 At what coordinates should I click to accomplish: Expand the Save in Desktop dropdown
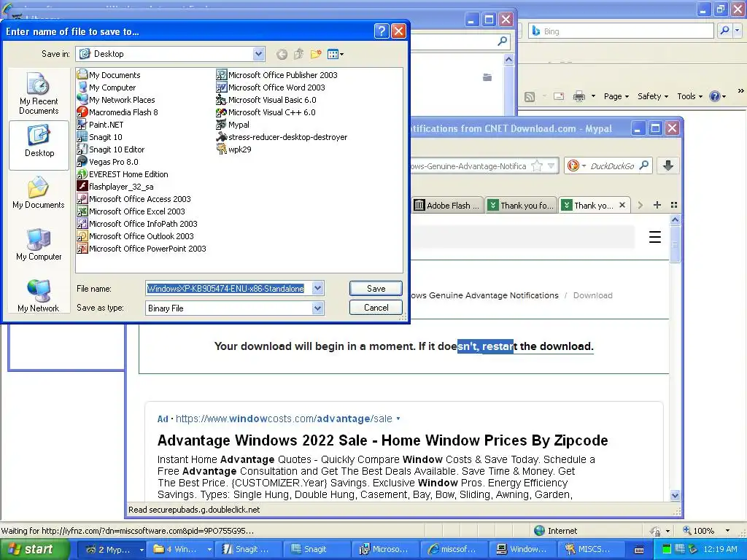(258, 54)
